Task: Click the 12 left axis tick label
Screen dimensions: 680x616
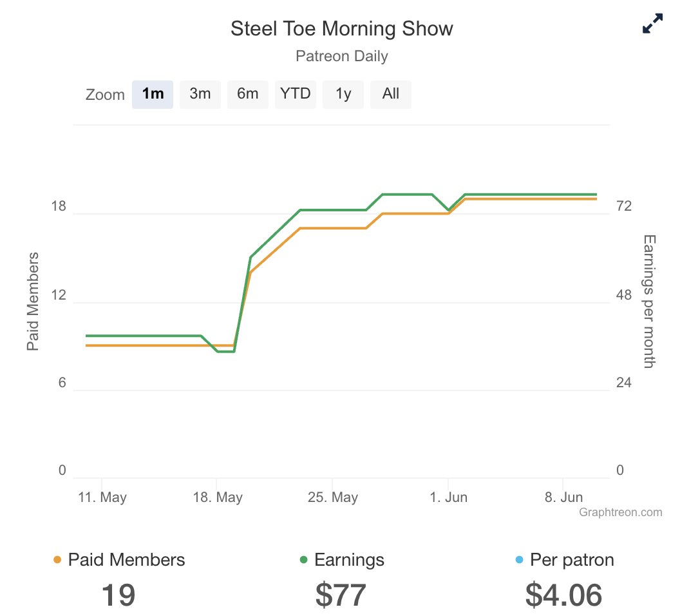Action: (x=59, y=295)
